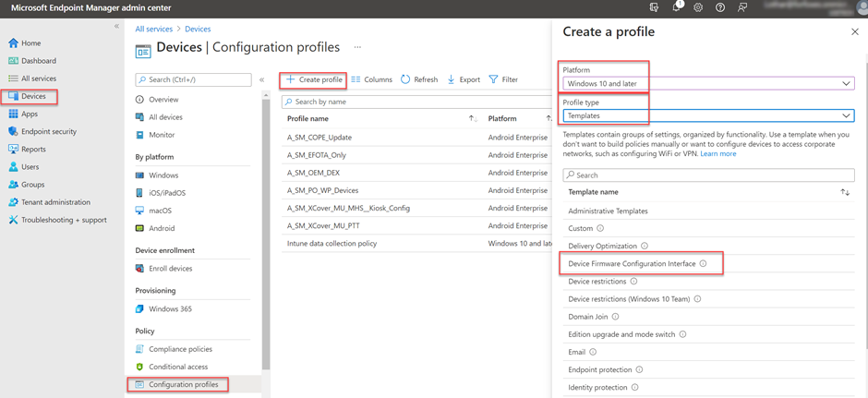The height and width of the screenshot is (398, 868).
Task: Open the Filter option
Action: coord(504,79)
